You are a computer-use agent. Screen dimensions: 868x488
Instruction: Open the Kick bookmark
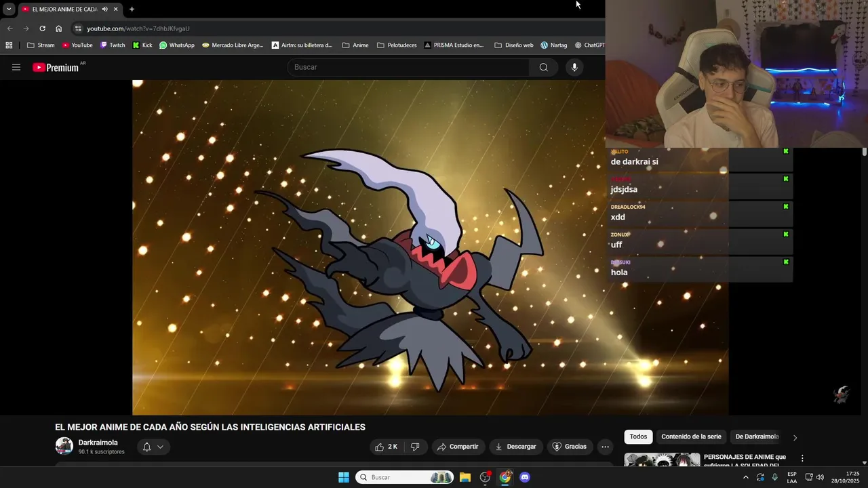(142, 45)
